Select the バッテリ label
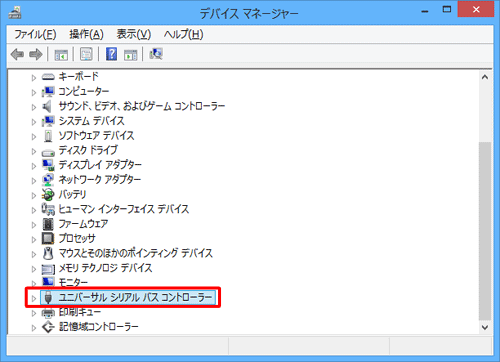 click(x=72, y=194)
